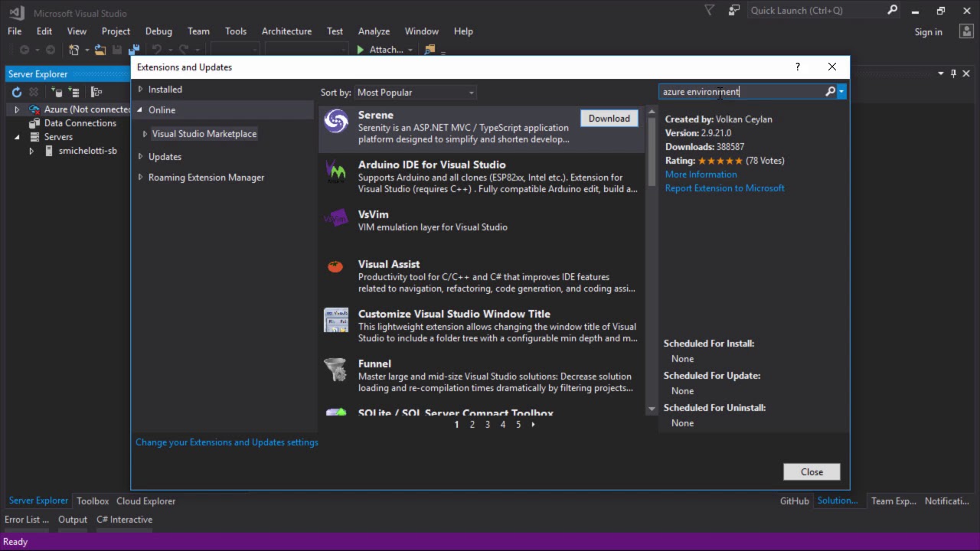Click the Azure cloud icon in Server Explorer

tap(34, 109)
